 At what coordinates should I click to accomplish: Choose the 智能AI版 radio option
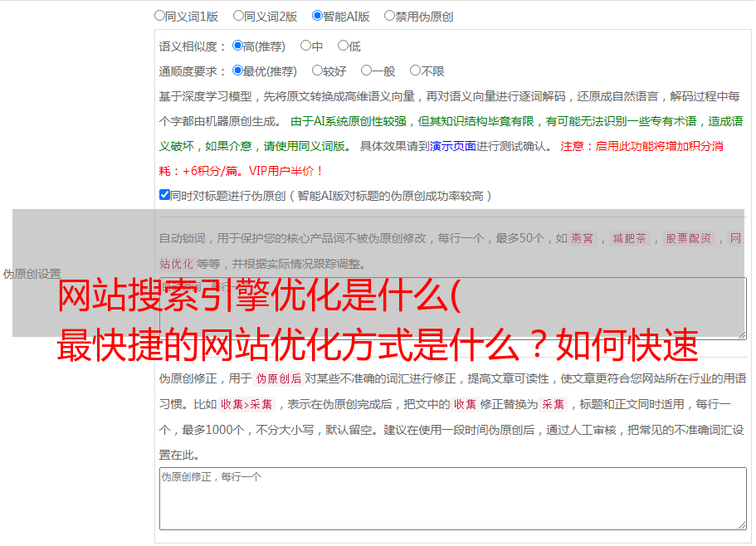(317, 16)
